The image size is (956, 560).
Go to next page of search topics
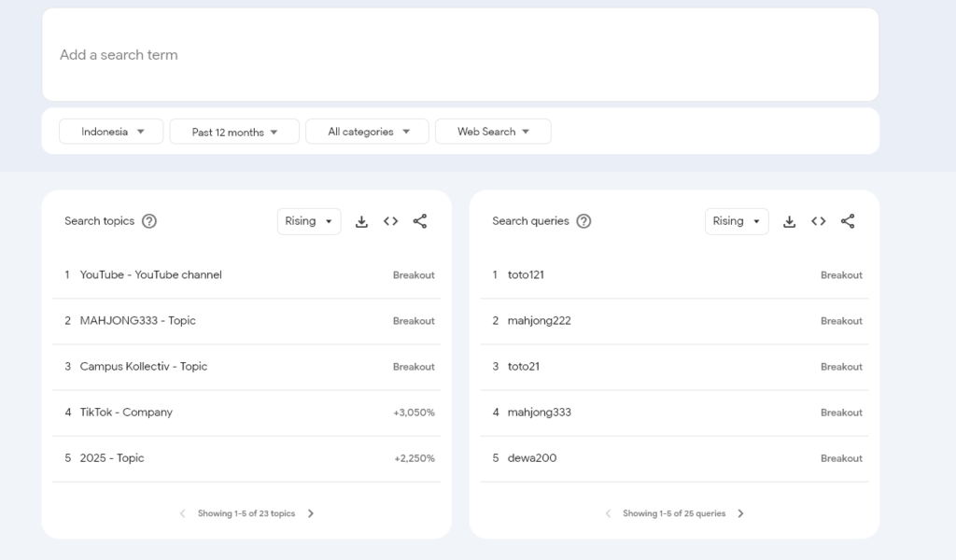[311, 513]
